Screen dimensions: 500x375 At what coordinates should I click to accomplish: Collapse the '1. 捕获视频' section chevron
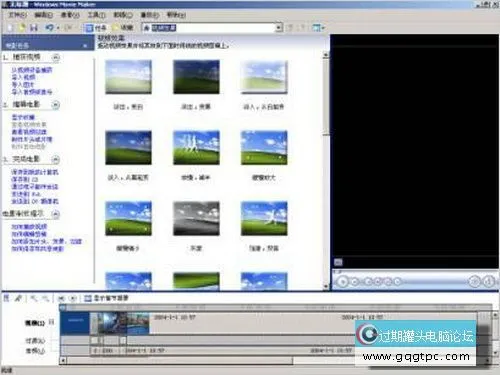click(x=56, y=57)
